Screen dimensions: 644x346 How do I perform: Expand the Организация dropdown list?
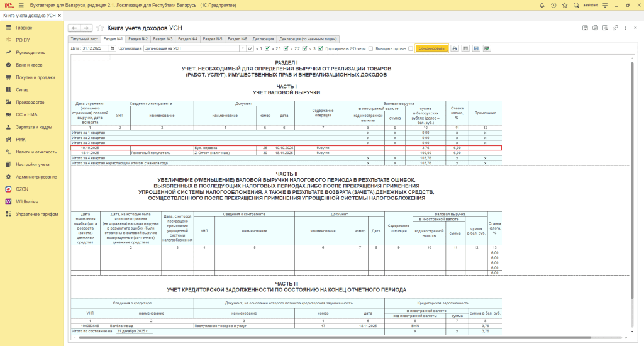(x=243, y=48)
